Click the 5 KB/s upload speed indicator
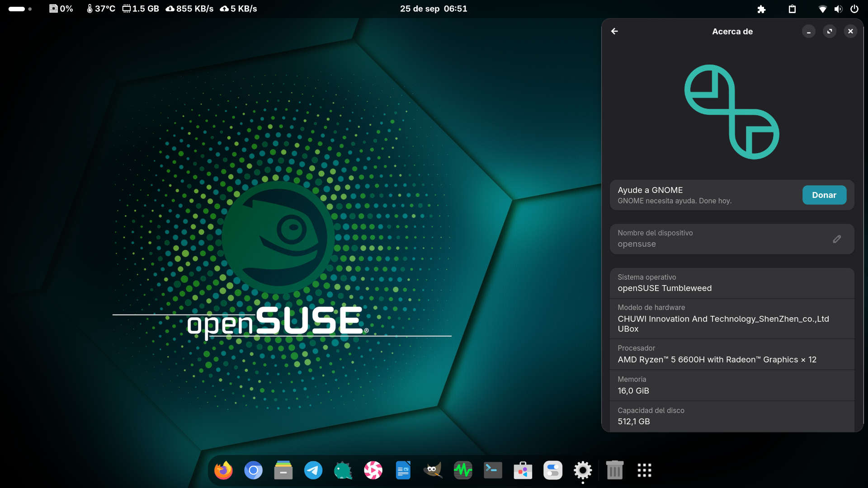 (x=238, y=9)
